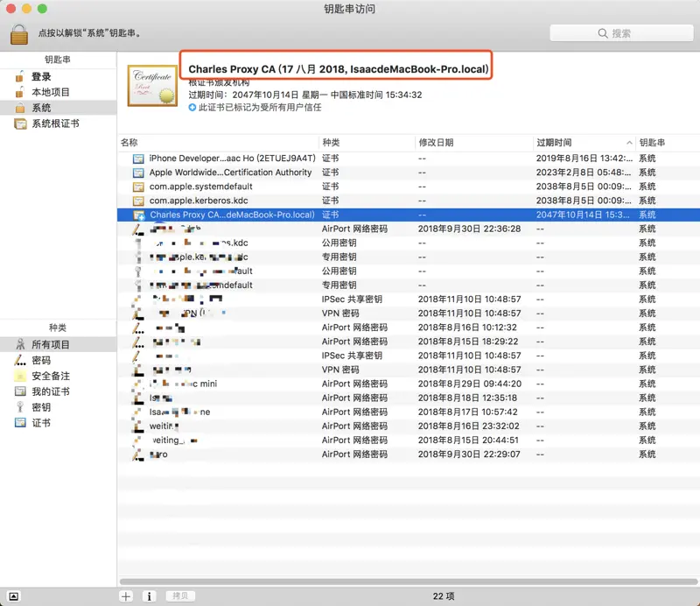The height and width of the screenshot is (606, 700).
Task: Click expiry 2023年2月8日 cell
Action: coord(584,173)
